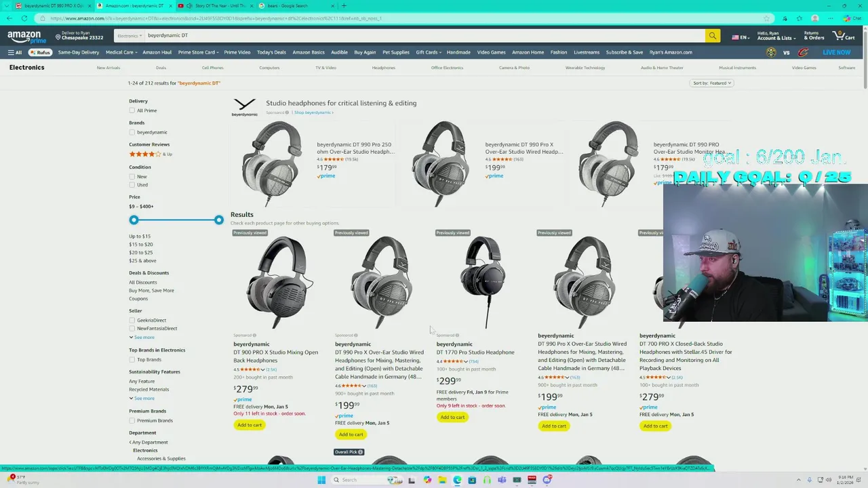Check the Used condition checkbox
This screenshot has height=488, width=868.
(132, 184)
